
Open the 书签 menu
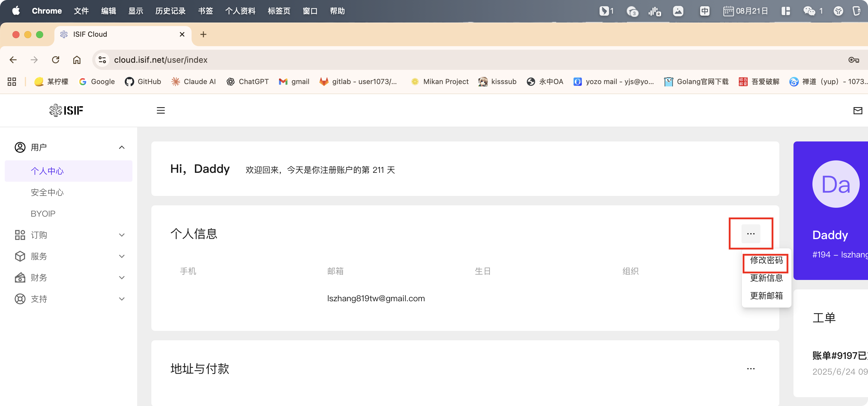pyautogui.click(x=205, y=11)
